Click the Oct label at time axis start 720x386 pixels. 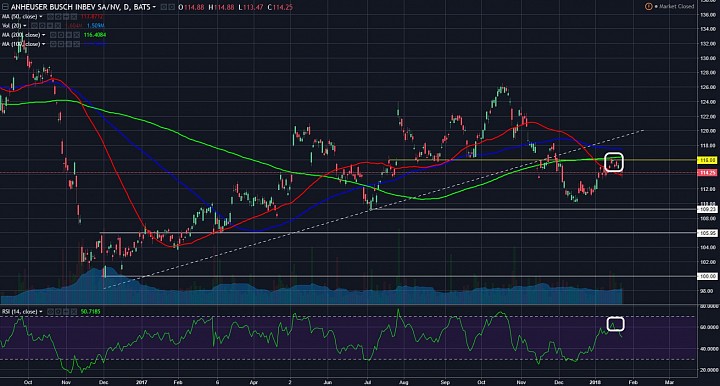click(x=28, y=382)
